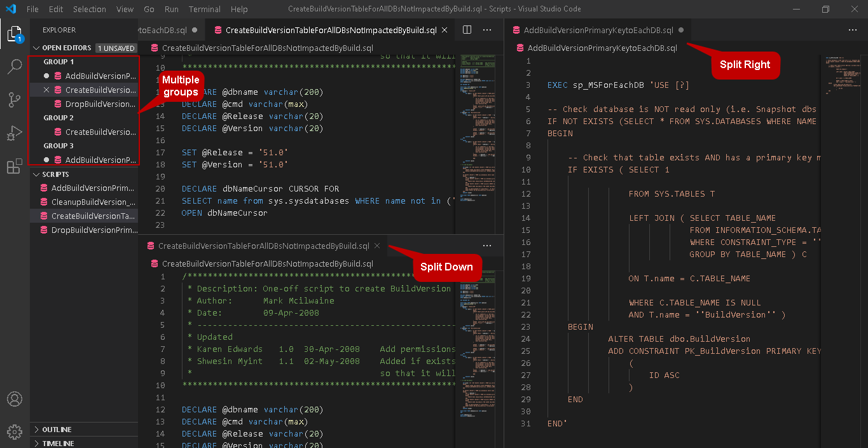This screenshot has height=448, width=868.
Task: Click the Split Editor Right icon
Action: pos(467,30)
